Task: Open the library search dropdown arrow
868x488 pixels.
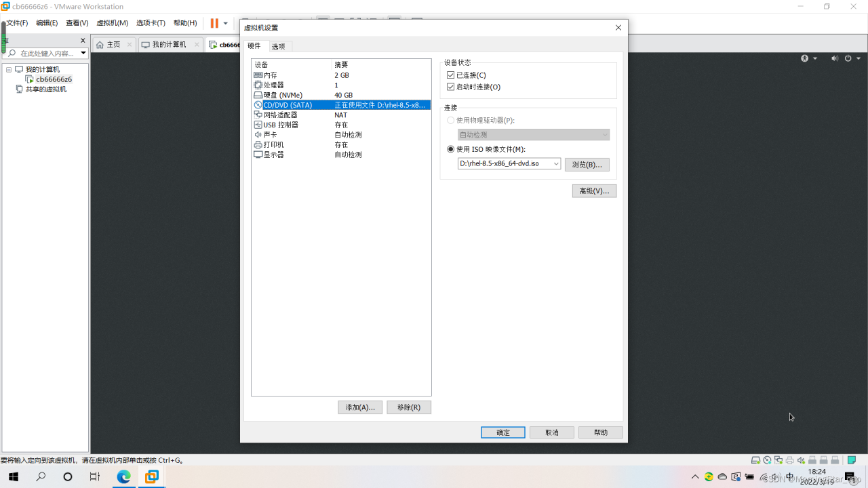Action: tap(83, 53)
